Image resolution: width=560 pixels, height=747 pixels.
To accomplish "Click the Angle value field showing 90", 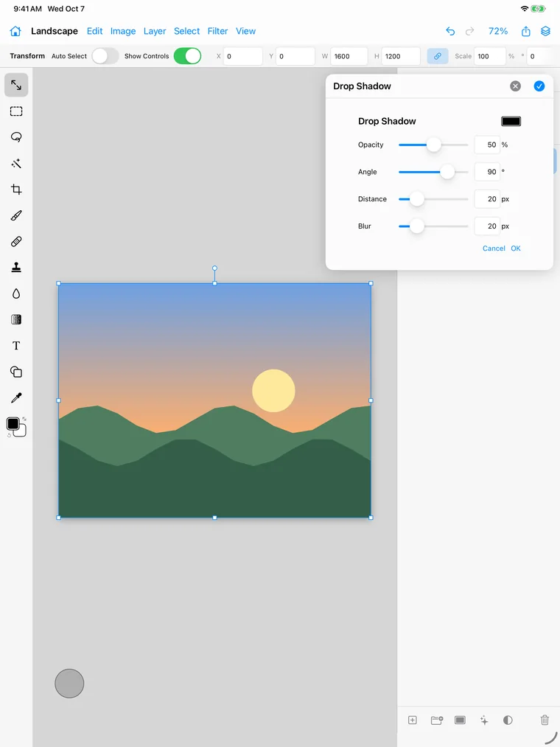I will point(486,172).
